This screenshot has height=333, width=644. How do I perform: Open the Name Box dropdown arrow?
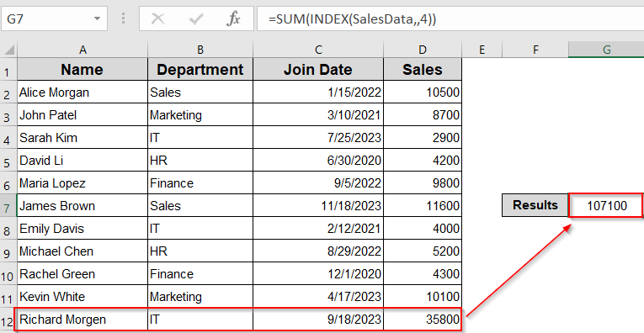98,18
